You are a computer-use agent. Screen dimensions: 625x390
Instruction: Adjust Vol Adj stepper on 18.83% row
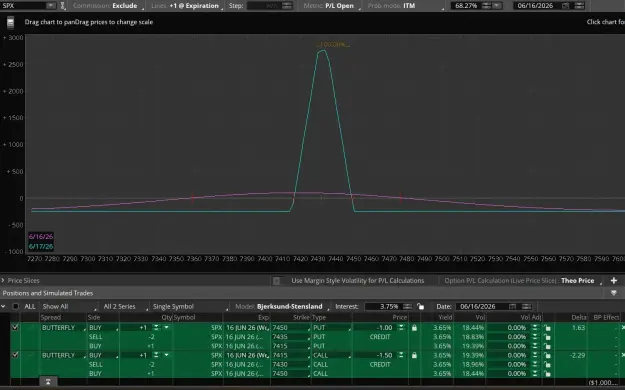pyautogui.click(x=535, y=337)
